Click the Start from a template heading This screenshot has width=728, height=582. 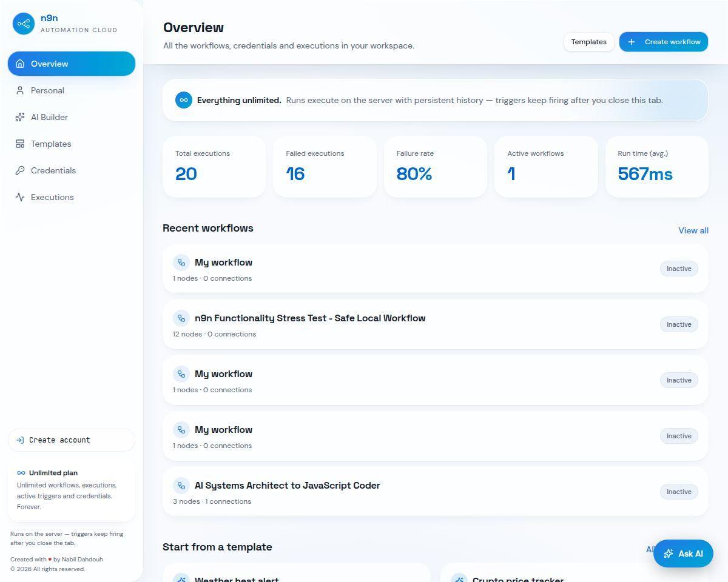pyautogui.click(x=217, y=547)
